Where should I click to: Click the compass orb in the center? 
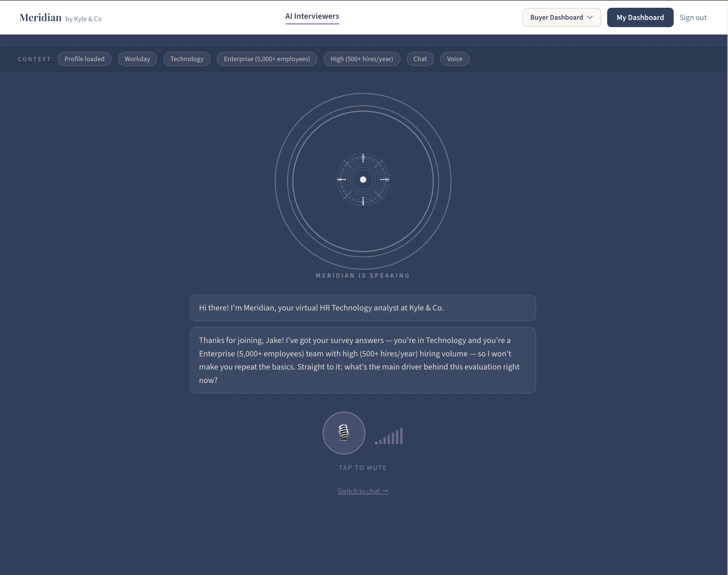363,180
